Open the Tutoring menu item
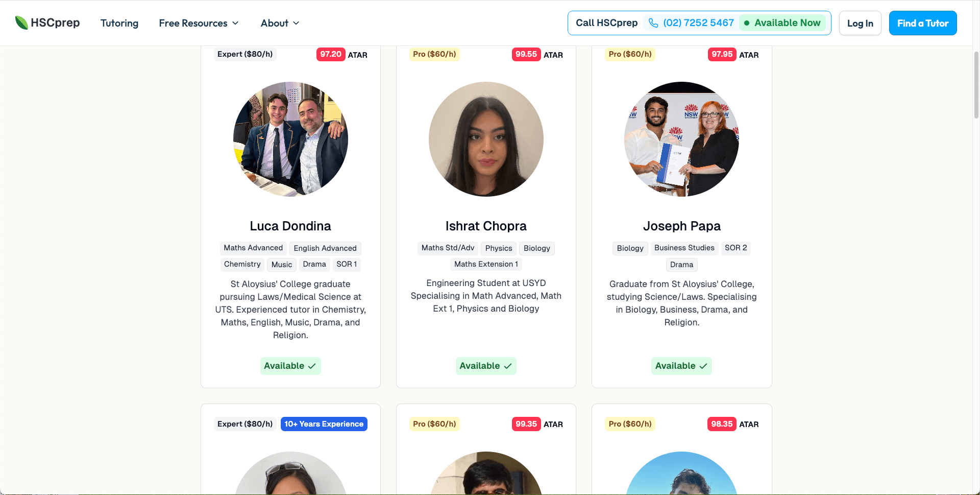The width and height of the screenshot is (980, 495). 119,23
